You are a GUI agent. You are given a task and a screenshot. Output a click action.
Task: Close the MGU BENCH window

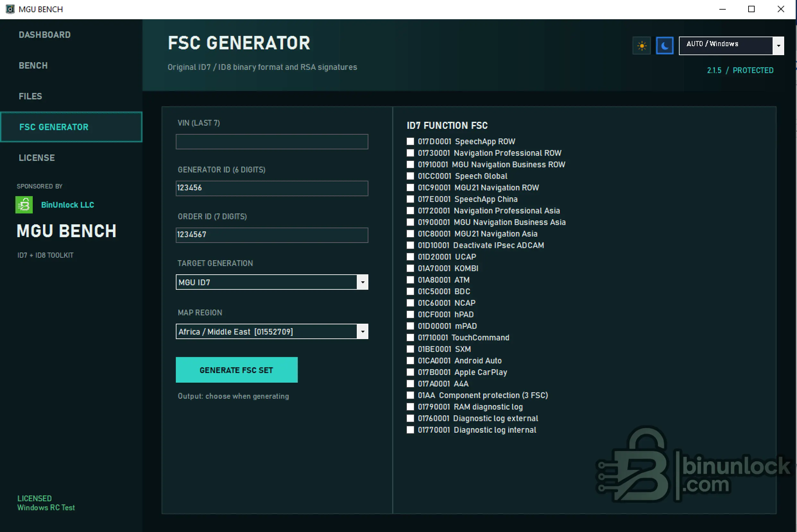coord(781,9)
